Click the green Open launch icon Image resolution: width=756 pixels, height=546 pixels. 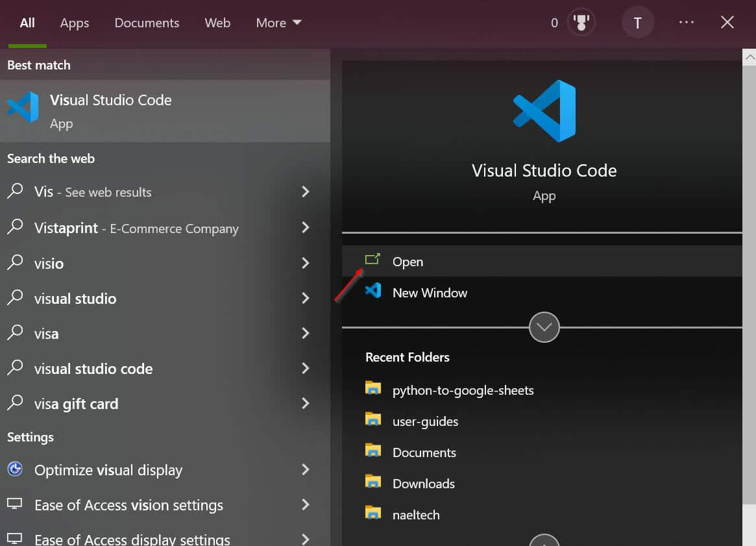tap(372, 260)
